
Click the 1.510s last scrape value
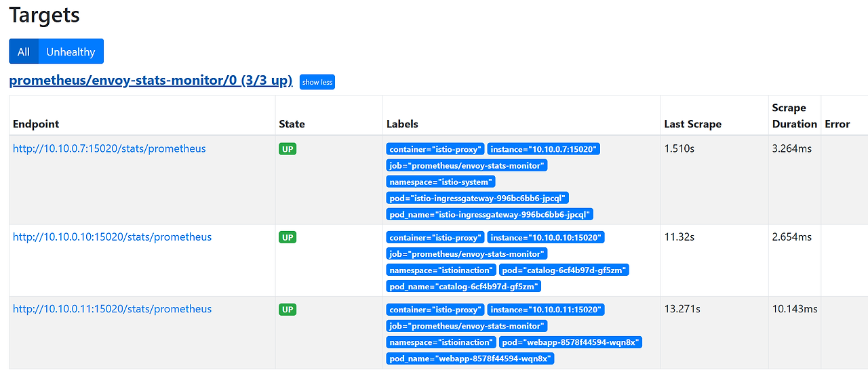point(679,148)
